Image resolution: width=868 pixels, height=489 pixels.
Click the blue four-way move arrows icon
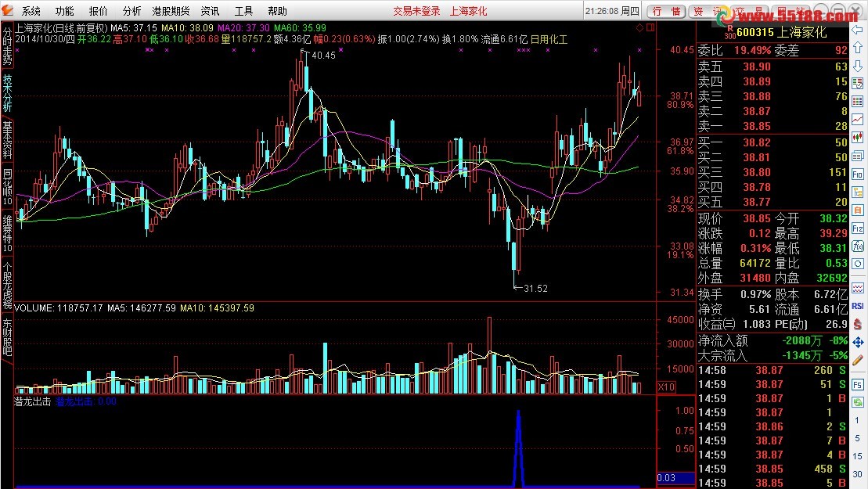pos(858,343)
